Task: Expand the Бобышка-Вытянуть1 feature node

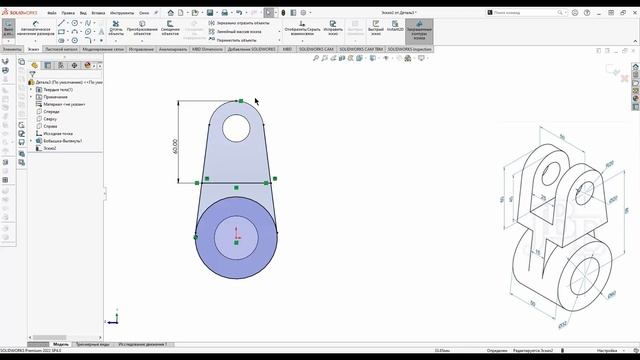Action: click(31, 141)
